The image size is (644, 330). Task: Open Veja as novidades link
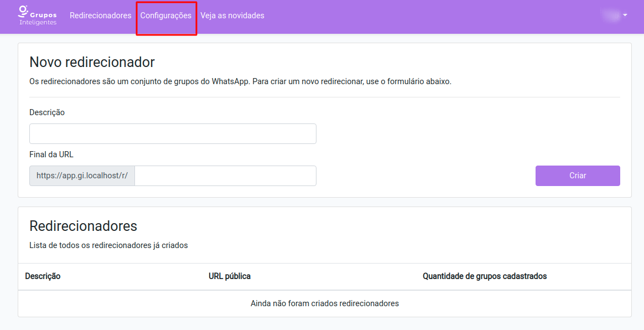point(232,16)
